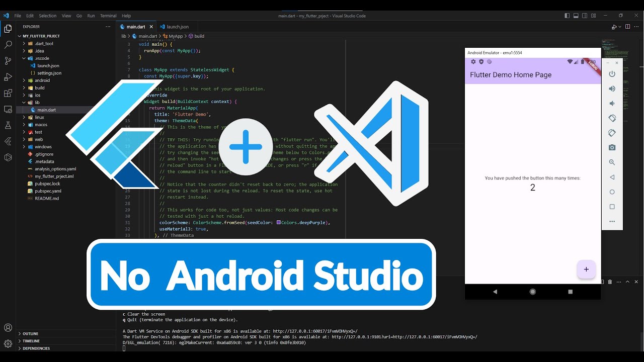Image resolution: width=644 pixels, height=362 pixels.
Task: Click emulator zoom magnifier icon
Action: (612, 162)
